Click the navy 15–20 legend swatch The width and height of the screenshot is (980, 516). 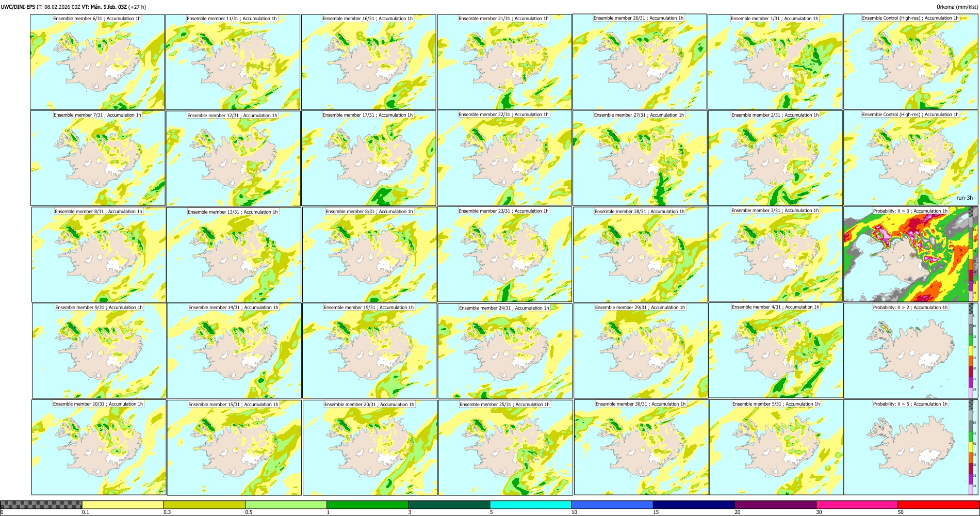[694, 505]
